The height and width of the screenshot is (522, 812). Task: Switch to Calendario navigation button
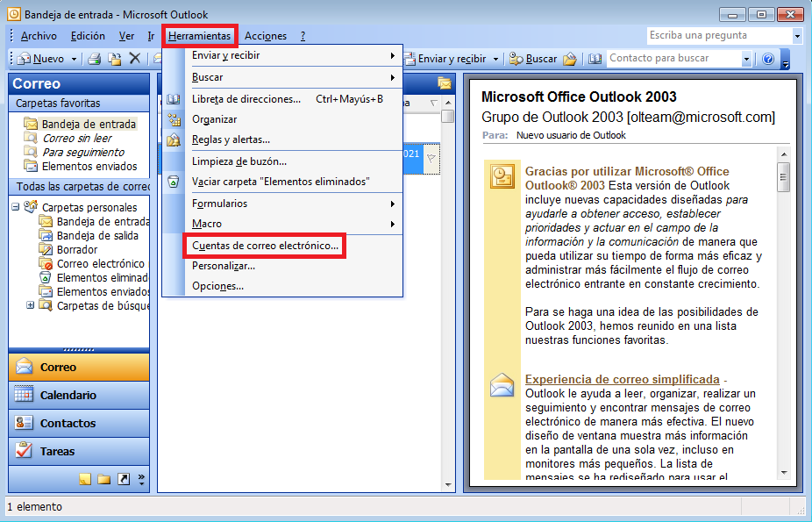[79, 395]
